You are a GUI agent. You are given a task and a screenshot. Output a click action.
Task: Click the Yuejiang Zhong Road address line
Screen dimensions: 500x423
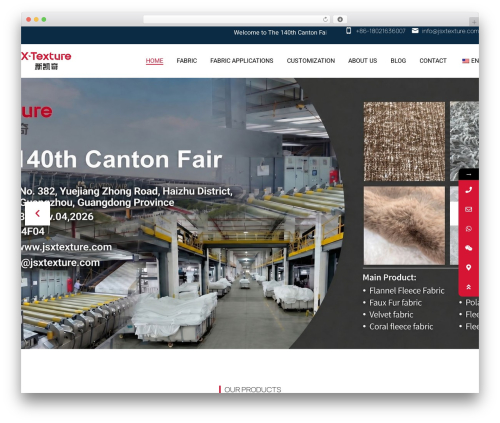[127, 191]
